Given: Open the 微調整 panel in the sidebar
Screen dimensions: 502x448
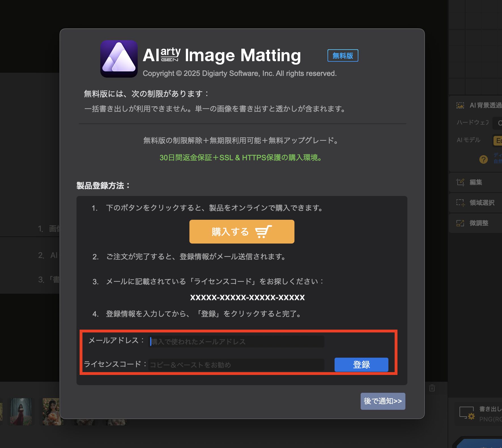Looking at the screenshot, I should (x=475, y=223).
